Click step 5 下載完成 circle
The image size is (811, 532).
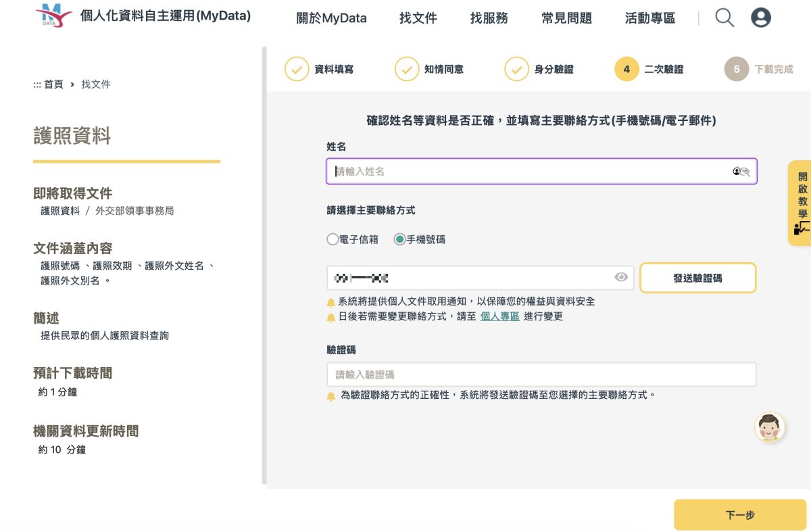pos(737,69)
